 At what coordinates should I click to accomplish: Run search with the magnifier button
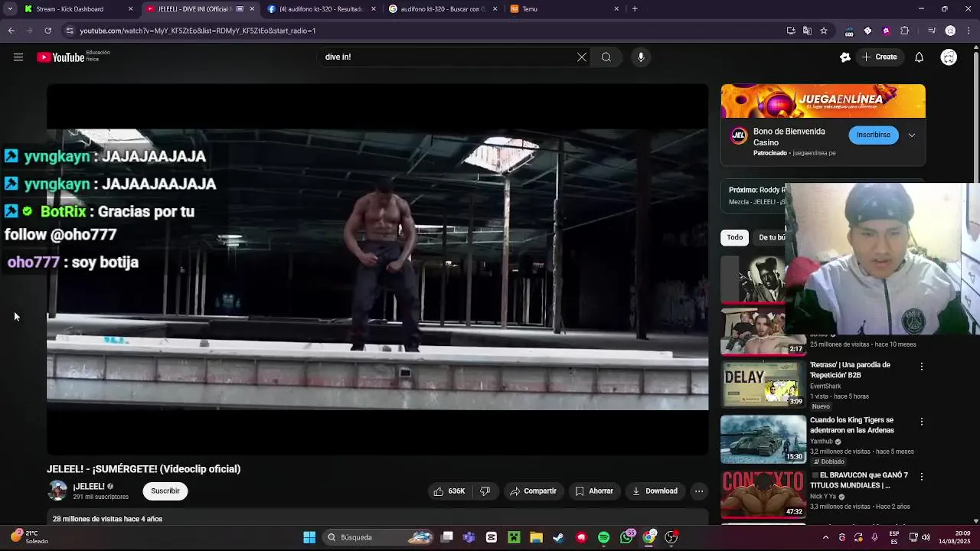click(606, 57)
